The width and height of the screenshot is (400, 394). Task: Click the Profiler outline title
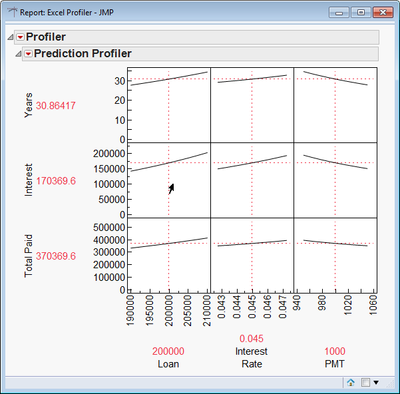[46, 37]
